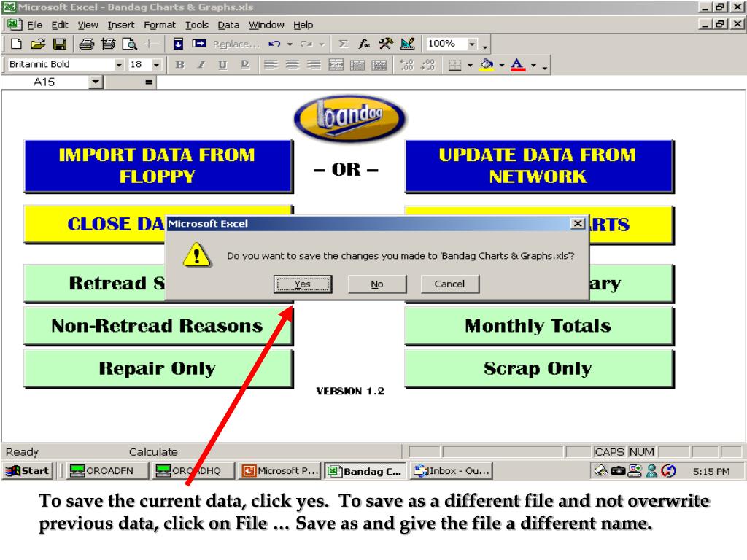The width and height of the screenshot is (747, 560).
Task: Click the New workbook icon
Action: click(16, 44)
